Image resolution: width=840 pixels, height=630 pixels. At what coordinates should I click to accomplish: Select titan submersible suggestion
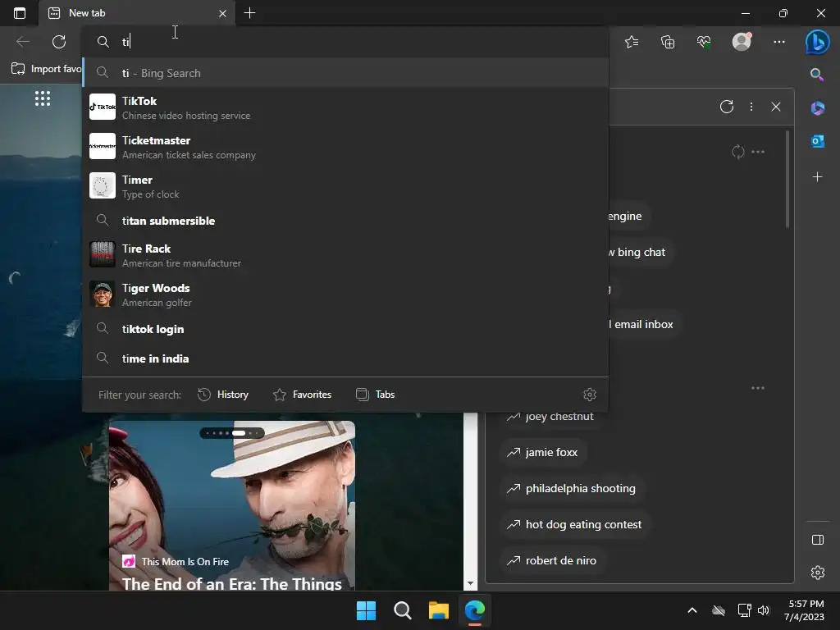[345, 221]
